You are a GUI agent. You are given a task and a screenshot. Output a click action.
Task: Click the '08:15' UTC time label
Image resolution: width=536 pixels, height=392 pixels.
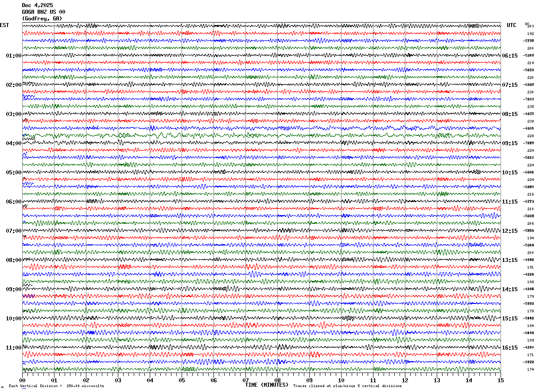[510, 114]
